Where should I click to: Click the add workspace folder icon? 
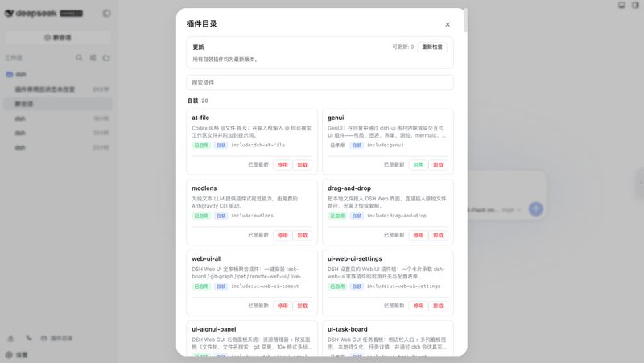point(106,58)
